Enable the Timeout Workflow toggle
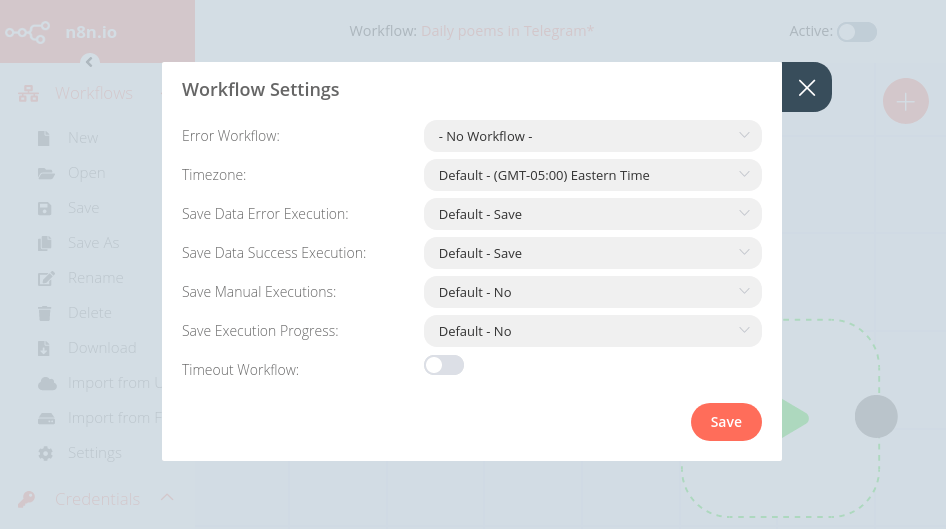 coord(444,366)
